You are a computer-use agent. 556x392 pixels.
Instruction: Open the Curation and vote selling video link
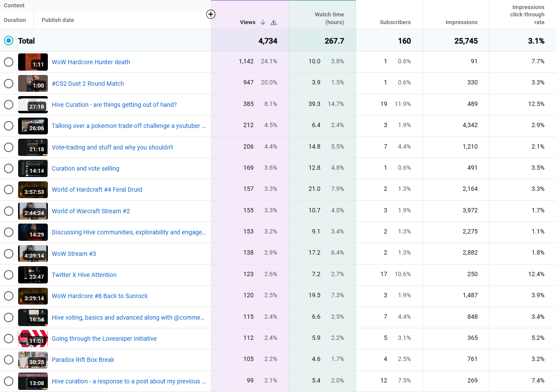pyautogui.click(x=85, y=168)
